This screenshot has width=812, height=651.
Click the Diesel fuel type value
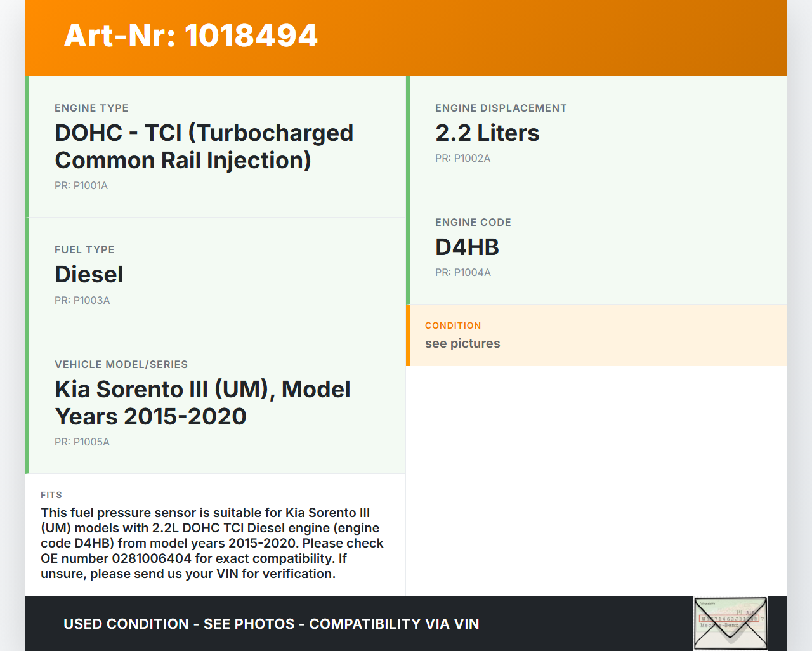pyautogui.click(x=89, y=275)
